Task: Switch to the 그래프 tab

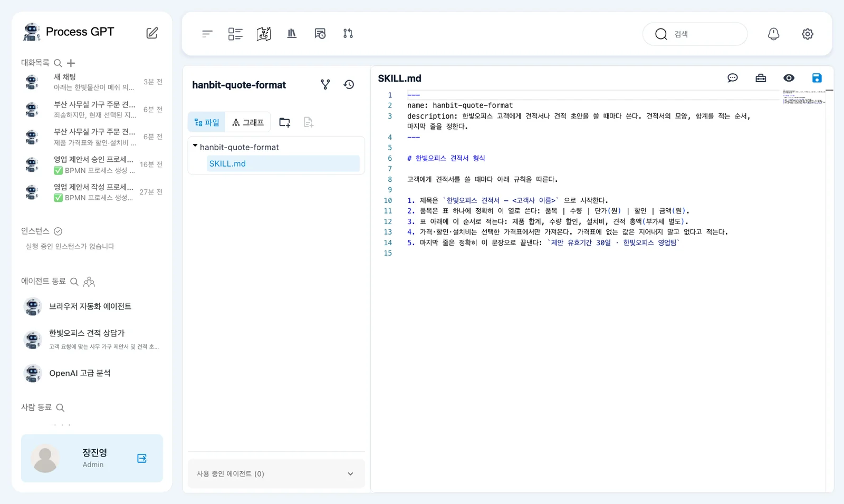Action: 248,122
